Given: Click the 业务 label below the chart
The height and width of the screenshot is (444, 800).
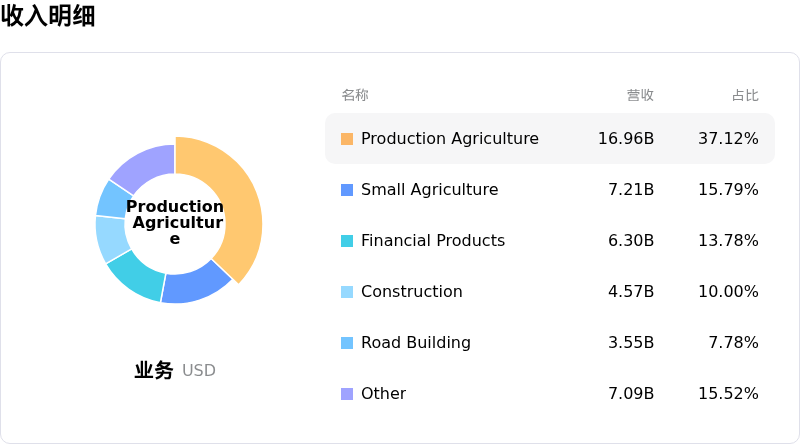Looking at the screenshot, I should 154,370.
